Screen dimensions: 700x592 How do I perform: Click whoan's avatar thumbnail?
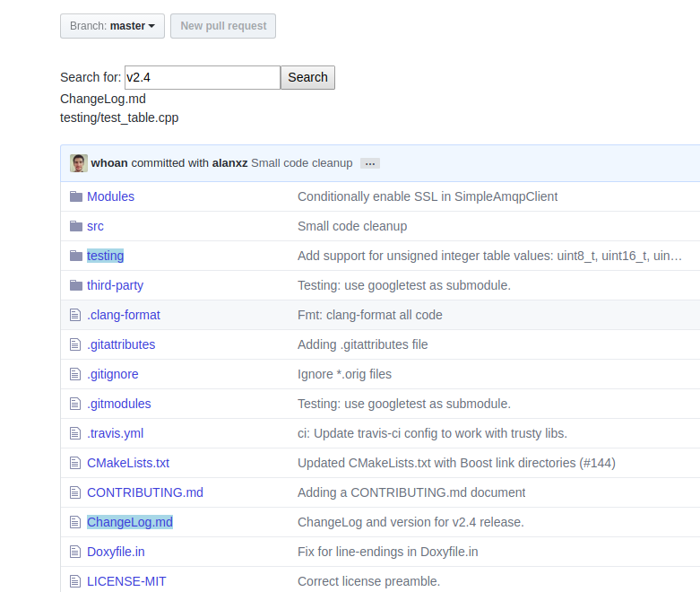[x=79, y=163]
